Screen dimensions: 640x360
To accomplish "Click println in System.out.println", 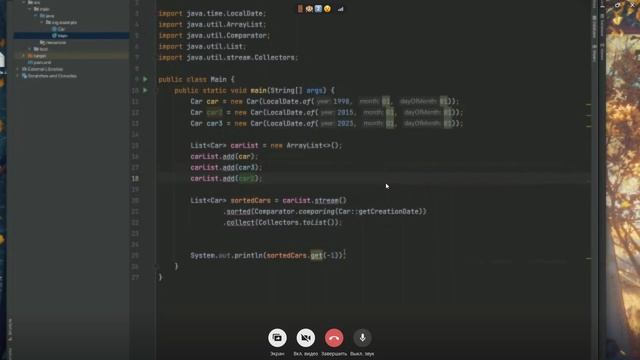I will tap(249, 256).
